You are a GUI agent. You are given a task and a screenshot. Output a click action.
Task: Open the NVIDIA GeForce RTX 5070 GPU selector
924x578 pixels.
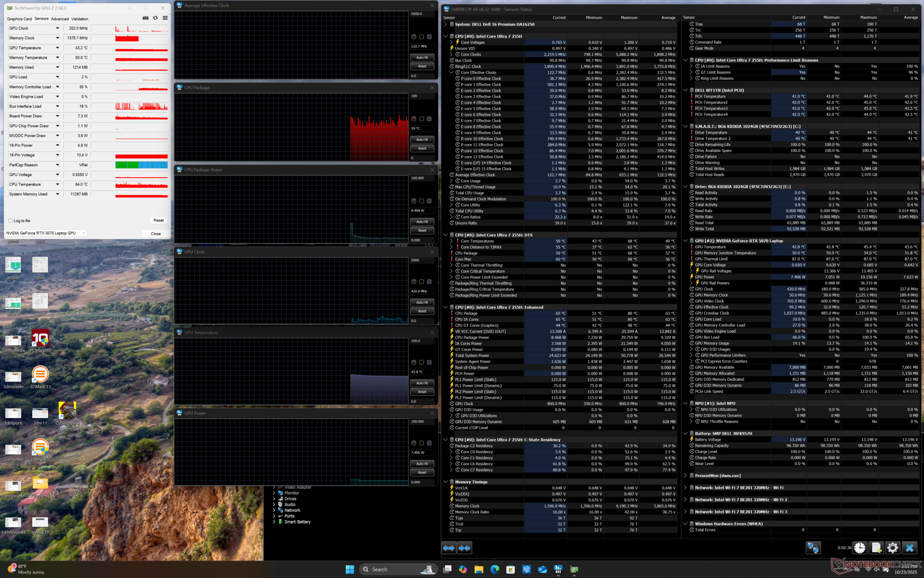[46, 233]
